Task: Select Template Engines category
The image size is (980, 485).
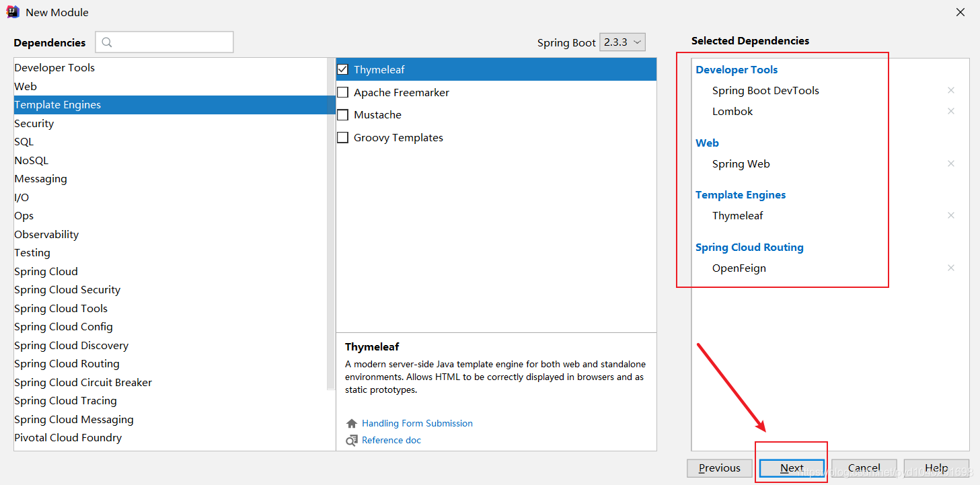Action: [x=170, y=105]
